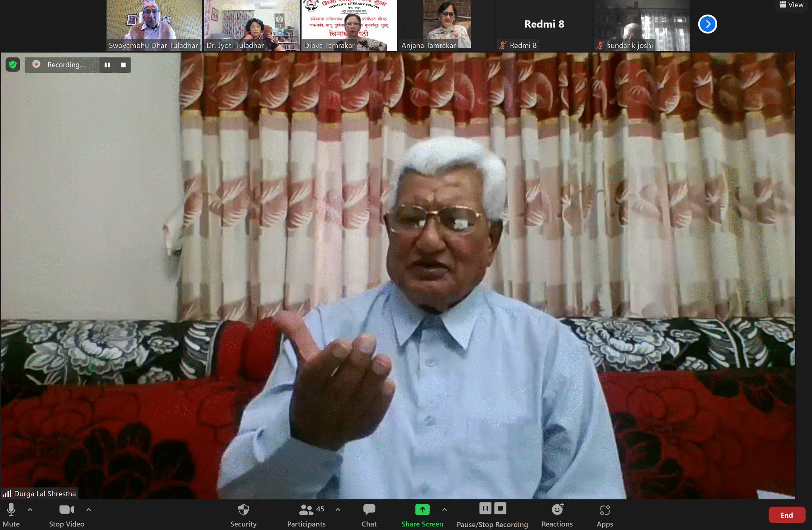The width and height of the screenshot is (812, 530).
Task: Open the View layout menu
Action: [791, 5]
